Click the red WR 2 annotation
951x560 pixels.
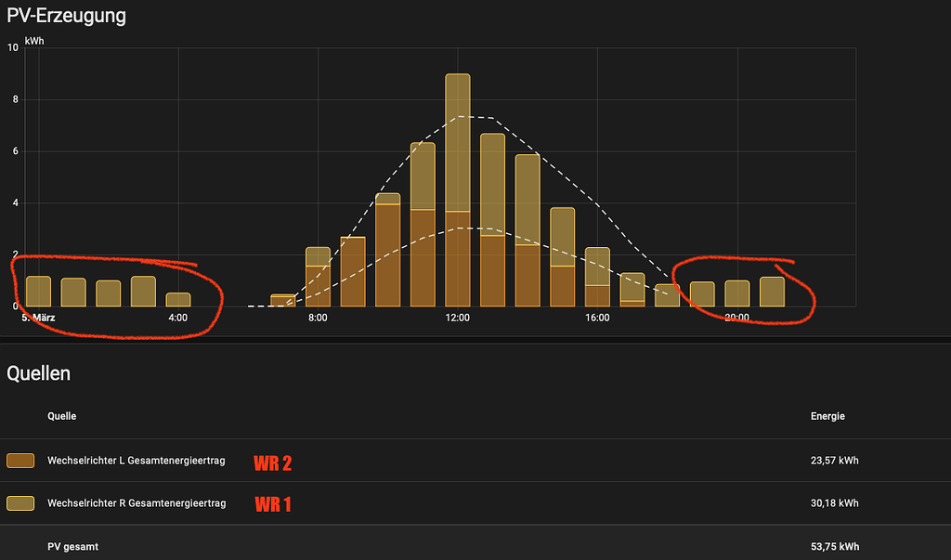[271, 462]
